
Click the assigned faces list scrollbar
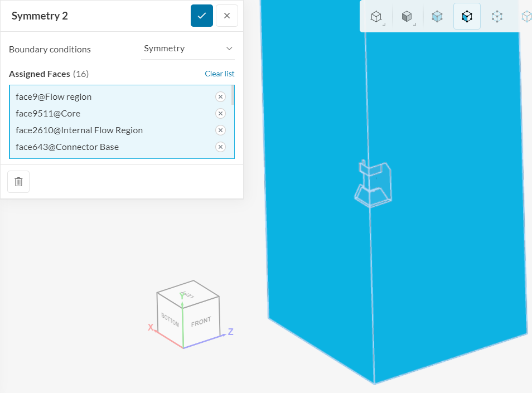[233, 96]
